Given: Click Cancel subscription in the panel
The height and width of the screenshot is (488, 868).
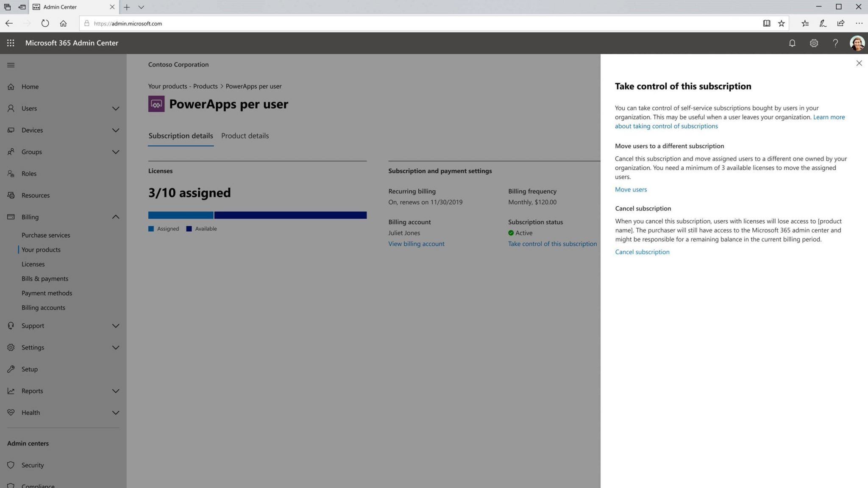Looking at the screenshot, I should coord(642,252).
